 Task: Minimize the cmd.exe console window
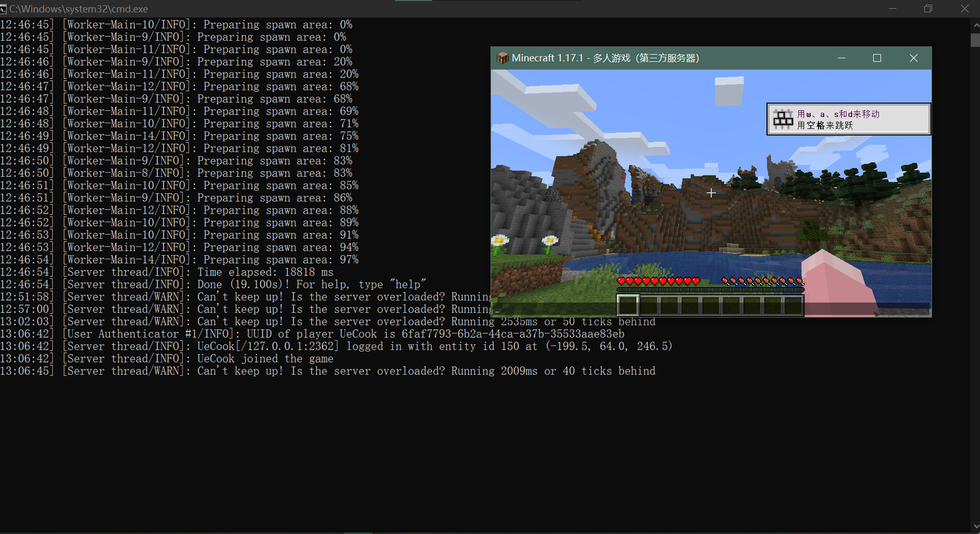pyautogui.click(x=892, y=8)
